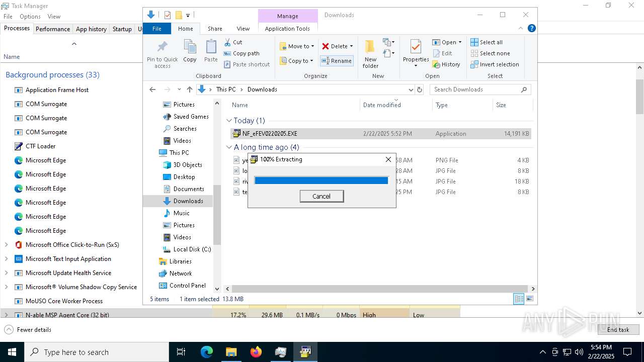
Task: Select NF_eFEV0220205.EXE file
Action: pyautogui.click(x=380, y=134)
